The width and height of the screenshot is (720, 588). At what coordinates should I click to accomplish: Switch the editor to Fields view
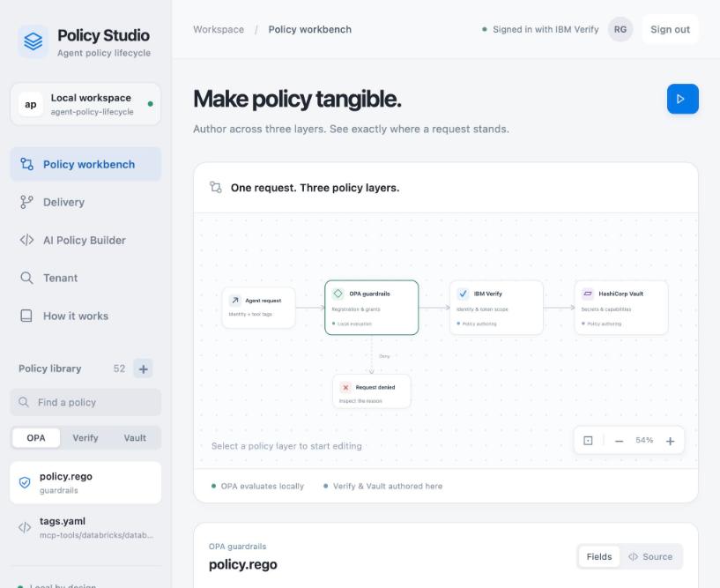point(598,557)
